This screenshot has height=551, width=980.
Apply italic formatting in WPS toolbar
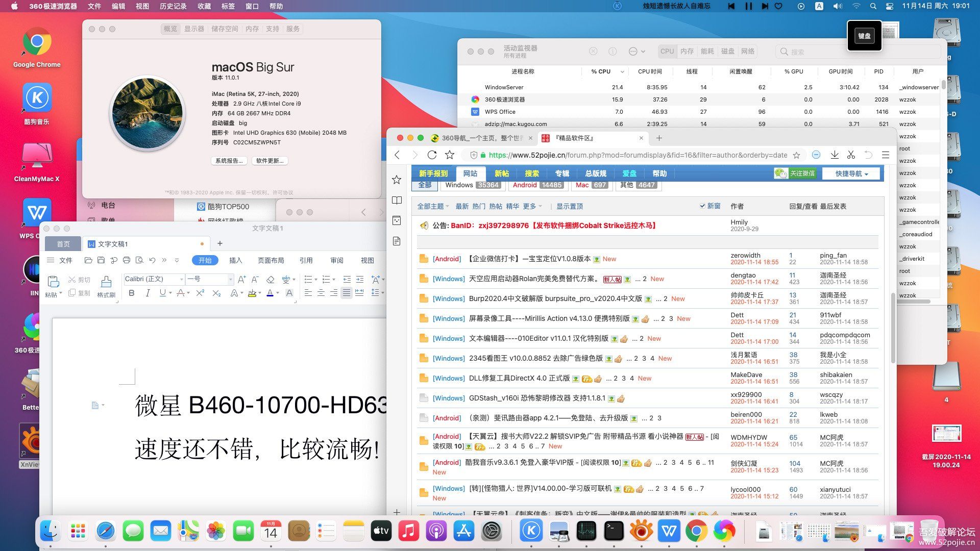pyautogui.click(x=148, y=293)
